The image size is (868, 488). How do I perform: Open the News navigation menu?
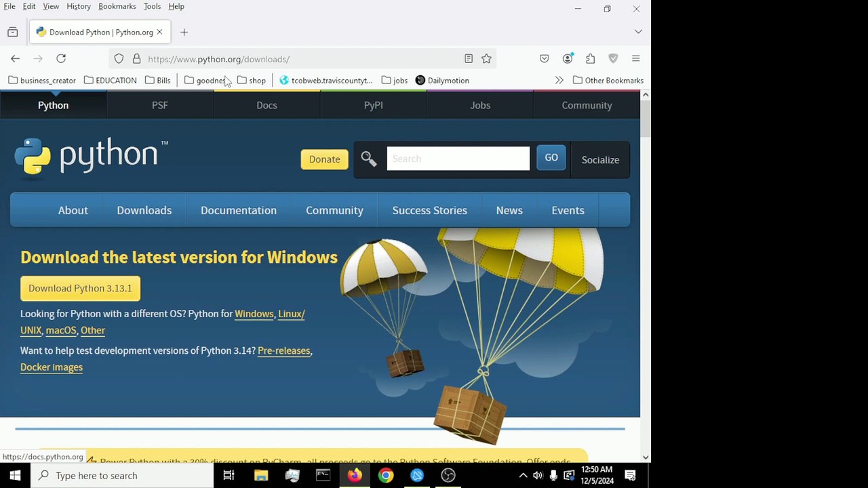[509, 210]
